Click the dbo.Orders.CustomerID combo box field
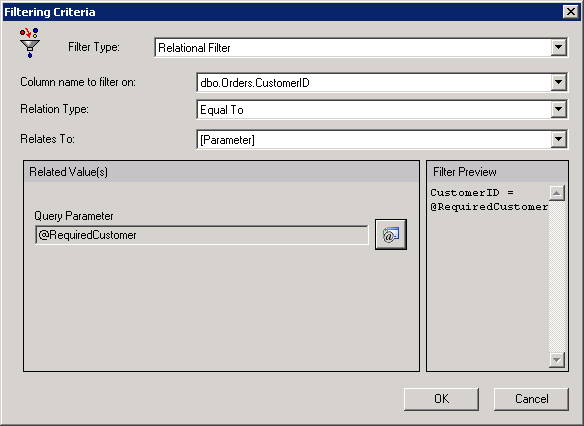The image size is (584, 426). click(374, 82)
